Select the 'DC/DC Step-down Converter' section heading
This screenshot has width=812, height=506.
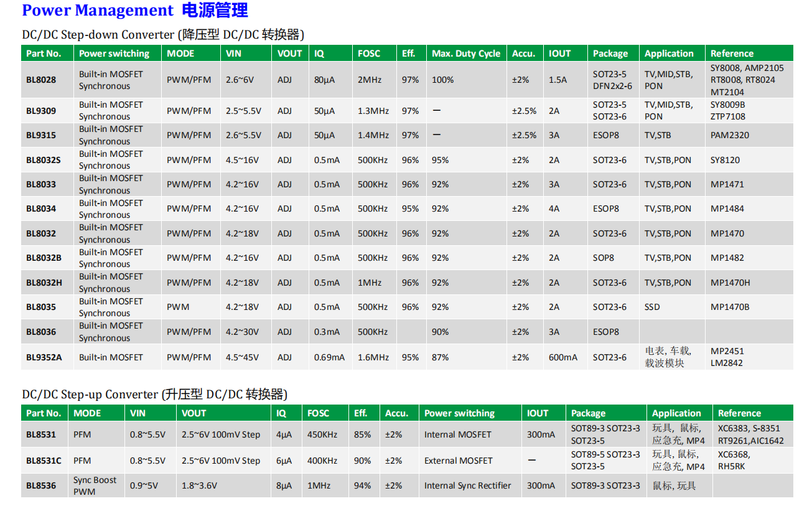163,34
